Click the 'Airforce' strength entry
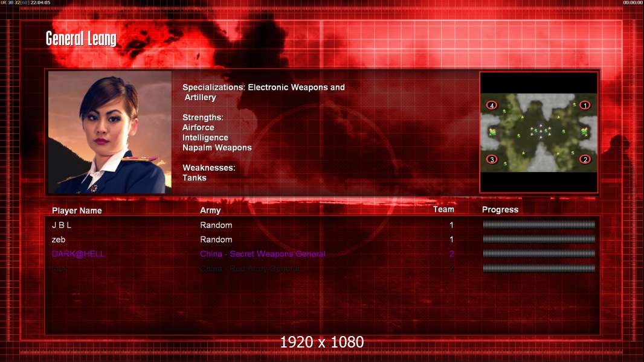The width and height of the screenshot is (644, 362). point(198,127)
